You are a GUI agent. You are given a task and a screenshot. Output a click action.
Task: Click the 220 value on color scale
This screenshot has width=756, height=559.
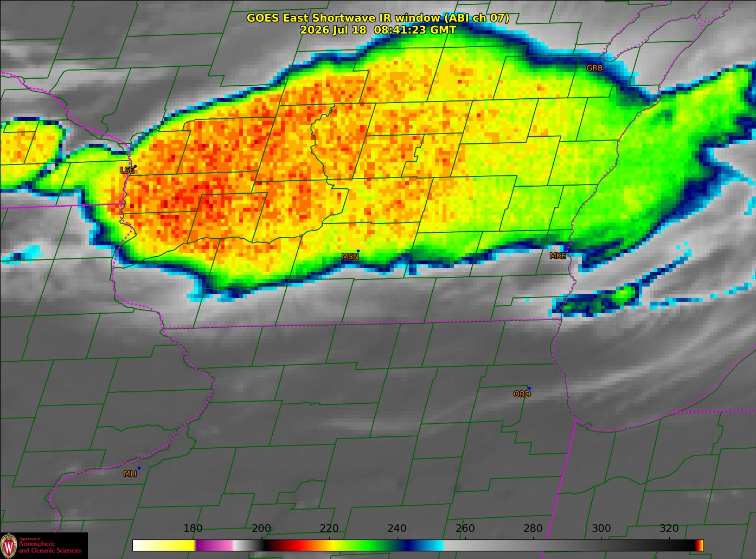[x=329, y=529]
